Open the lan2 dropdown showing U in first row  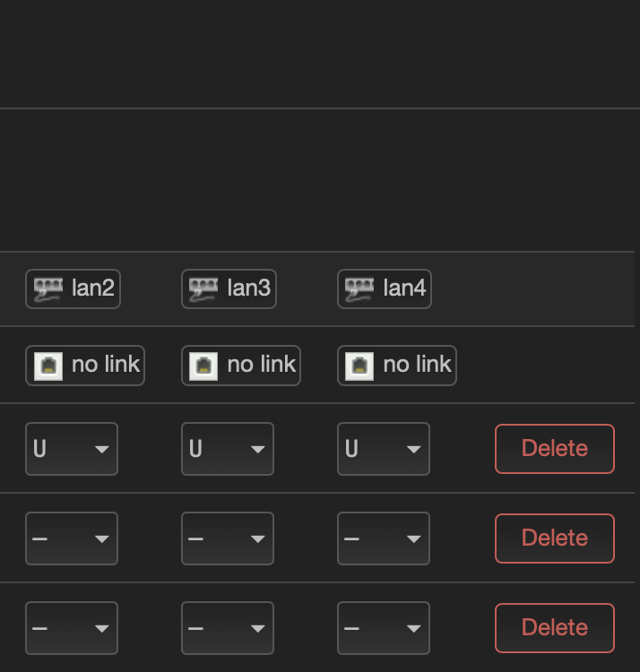72,449
